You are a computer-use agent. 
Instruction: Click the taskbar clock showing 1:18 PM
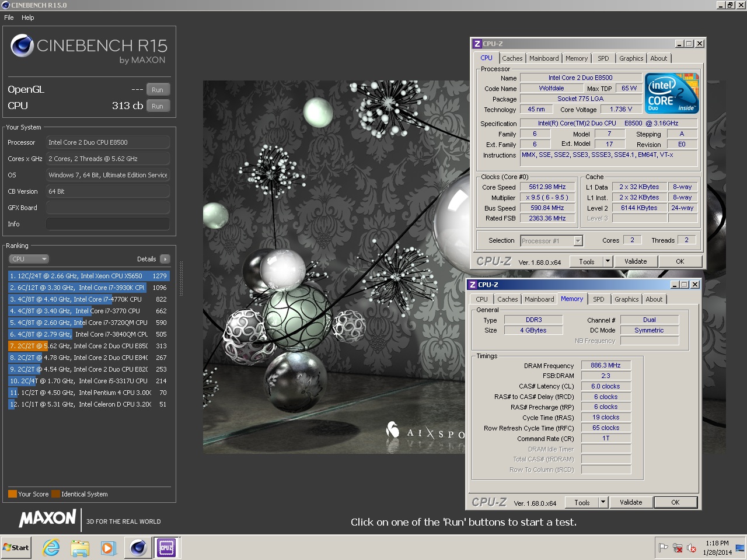point(717,548)
